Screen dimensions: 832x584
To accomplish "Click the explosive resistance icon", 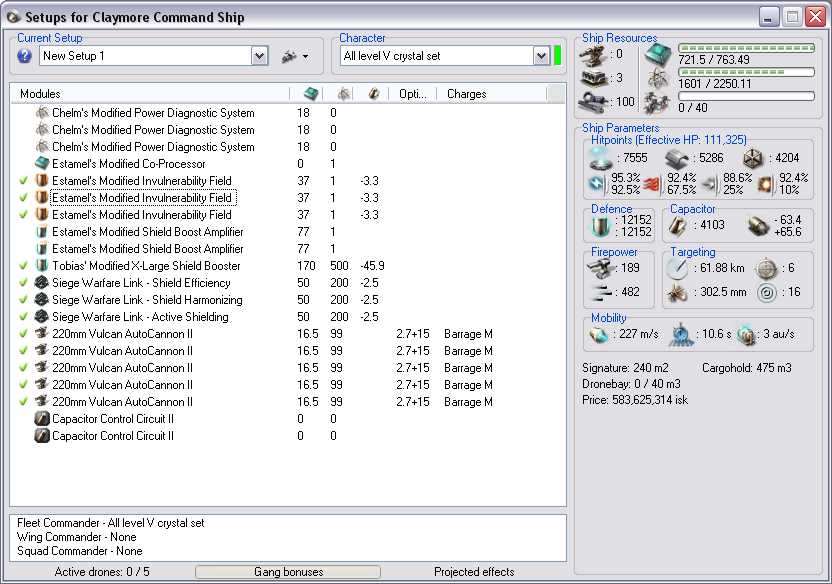I will (x=764, y=184).
